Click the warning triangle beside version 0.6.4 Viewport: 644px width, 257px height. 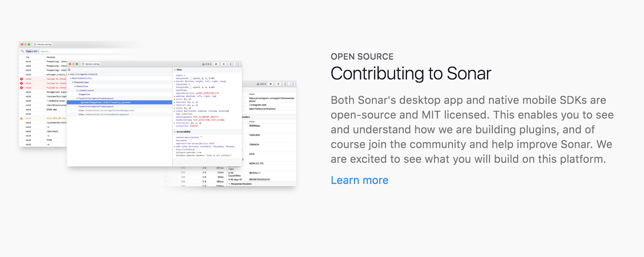(204, 64)
